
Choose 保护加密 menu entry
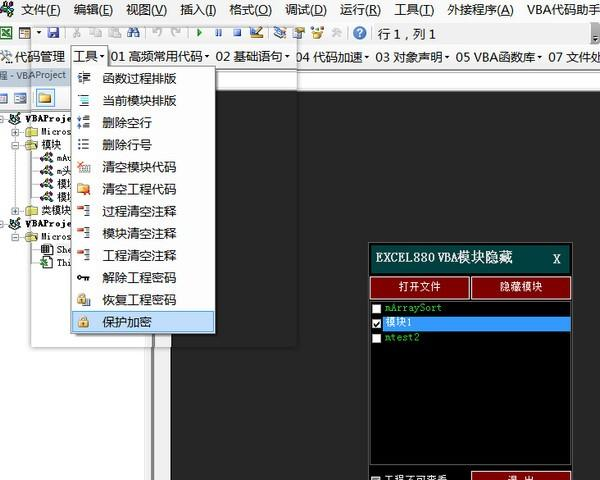coord(143,322)
